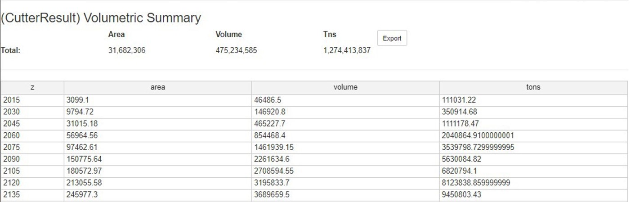Click the tons column header
Screen dimensions: 644x202
[x=533, y=88]
